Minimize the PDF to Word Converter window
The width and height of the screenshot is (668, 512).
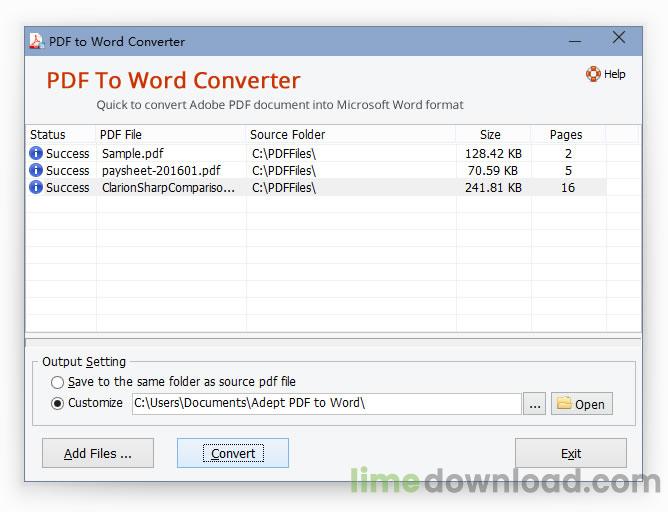click(x=575, y=40)
